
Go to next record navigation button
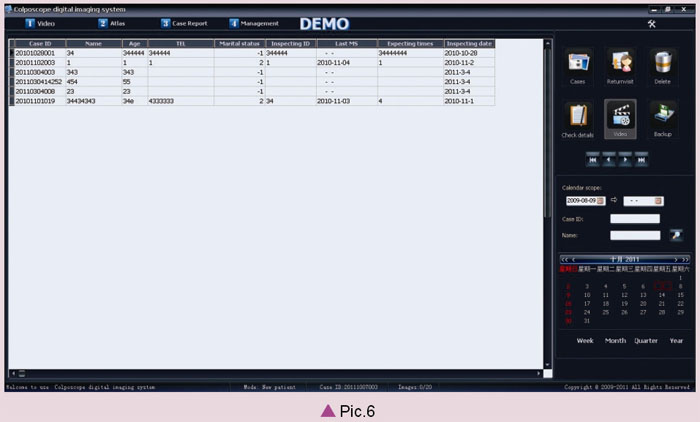[625, 159]
